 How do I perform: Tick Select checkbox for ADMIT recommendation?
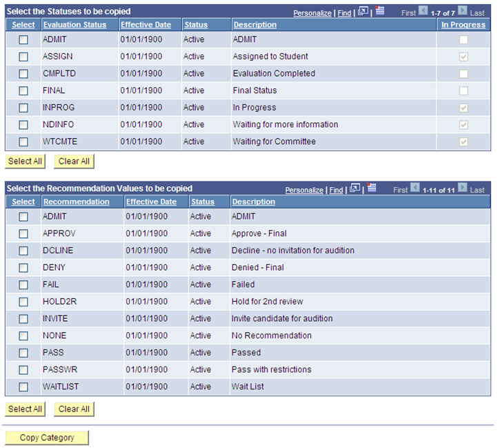coord(23,217)
